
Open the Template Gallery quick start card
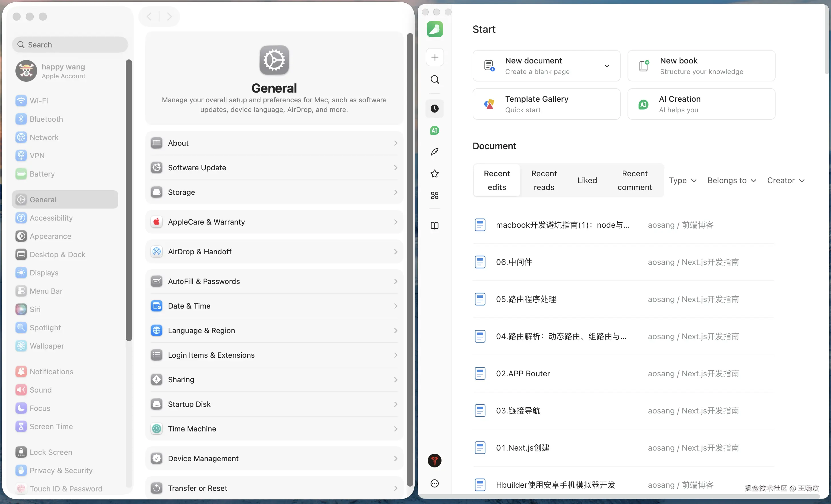click(546, 104)
